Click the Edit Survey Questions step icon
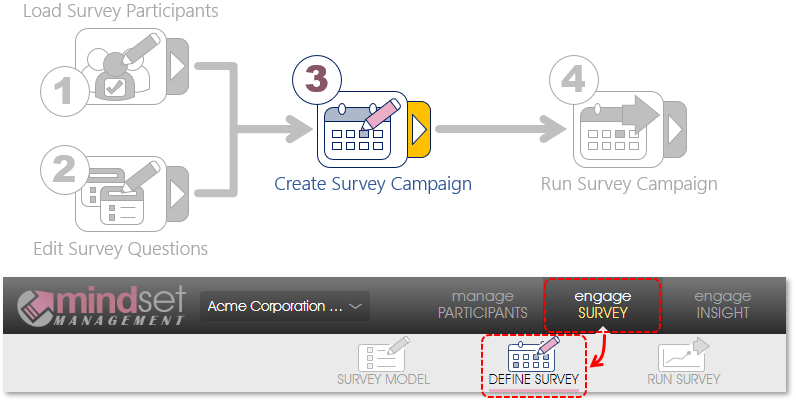Screen dimensions: 796x403 click(121, 194)
